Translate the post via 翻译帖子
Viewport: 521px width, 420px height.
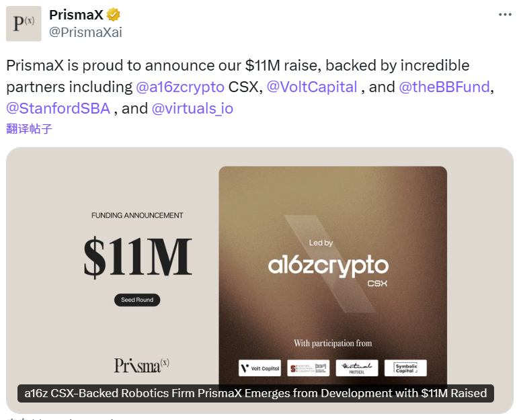[x=29, y=128]
